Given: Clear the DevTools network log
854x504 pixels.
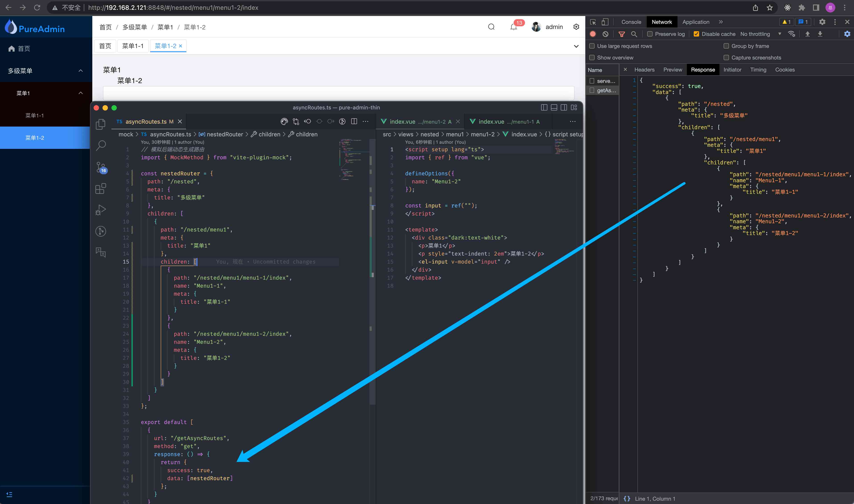Looking at the screenshot, I should [x=605, y=34].
